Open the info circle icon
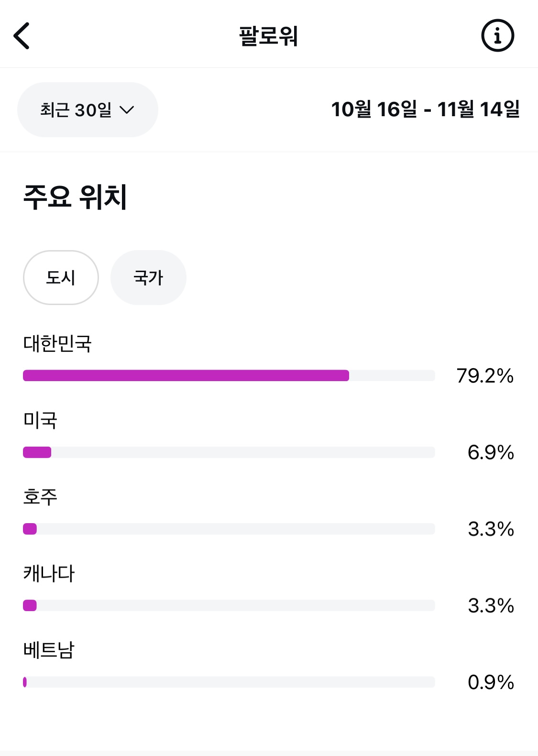The image size is (538, 756). [497, 35]
